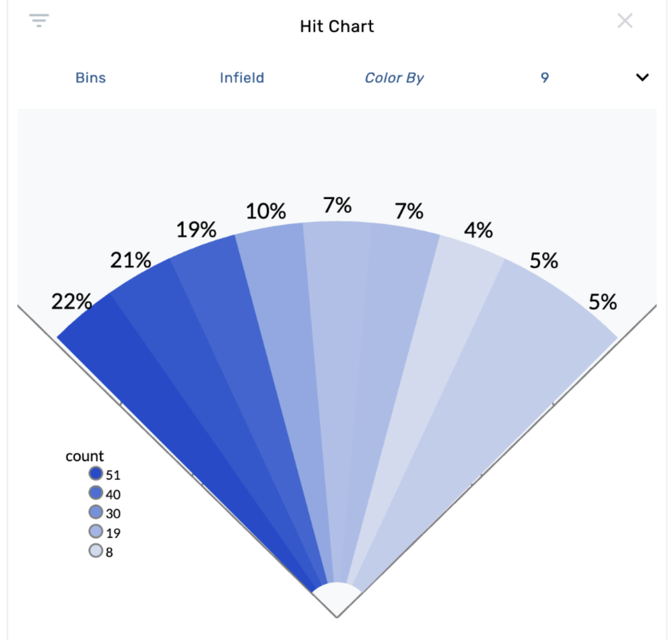
Task: Select the Infield option
Action: click(x=241, y=78)
